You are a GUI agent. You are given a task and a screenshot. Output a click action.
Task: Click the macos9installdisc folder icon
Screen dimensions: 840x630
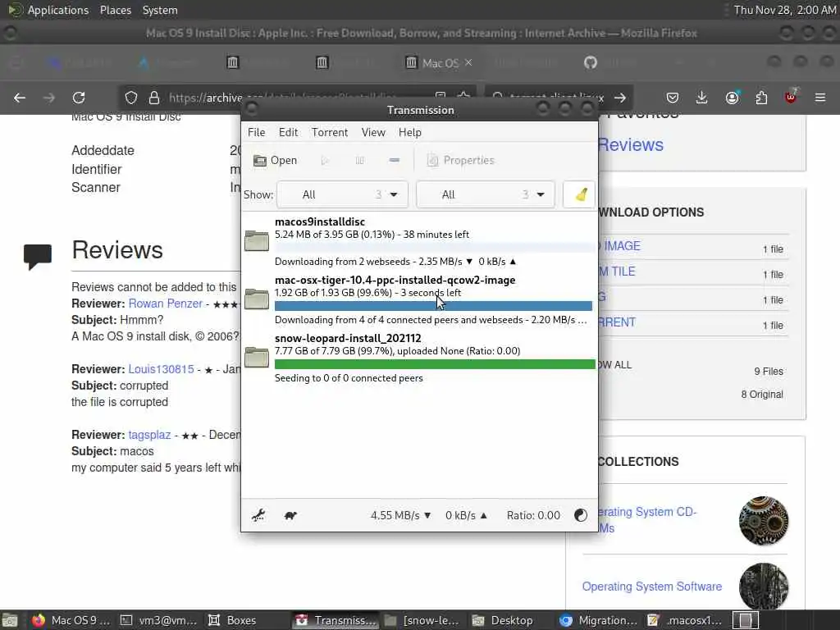[257, 240]
